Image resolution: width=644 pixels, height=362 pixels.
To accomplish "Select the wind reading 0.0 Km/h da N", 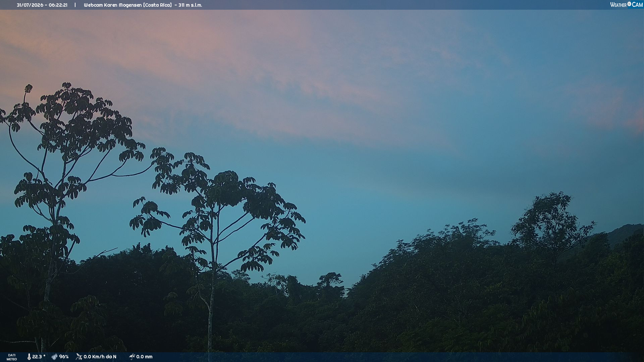I will [100, 357].
